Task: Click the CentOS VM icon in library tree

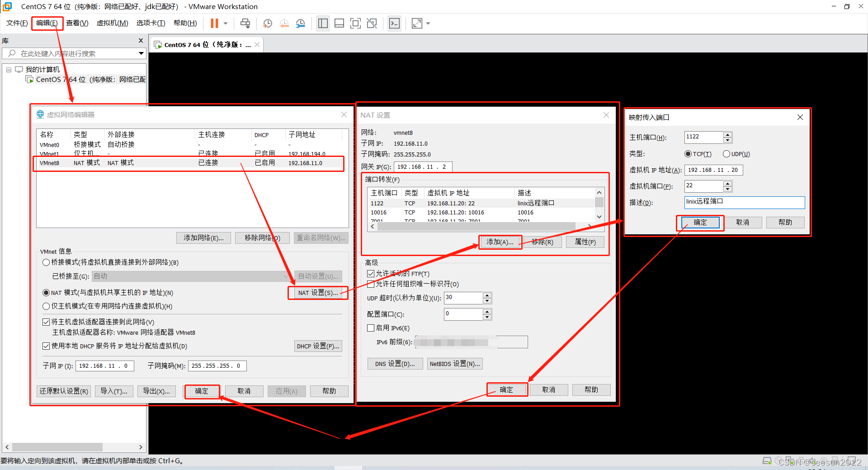Action: [30, 80]
